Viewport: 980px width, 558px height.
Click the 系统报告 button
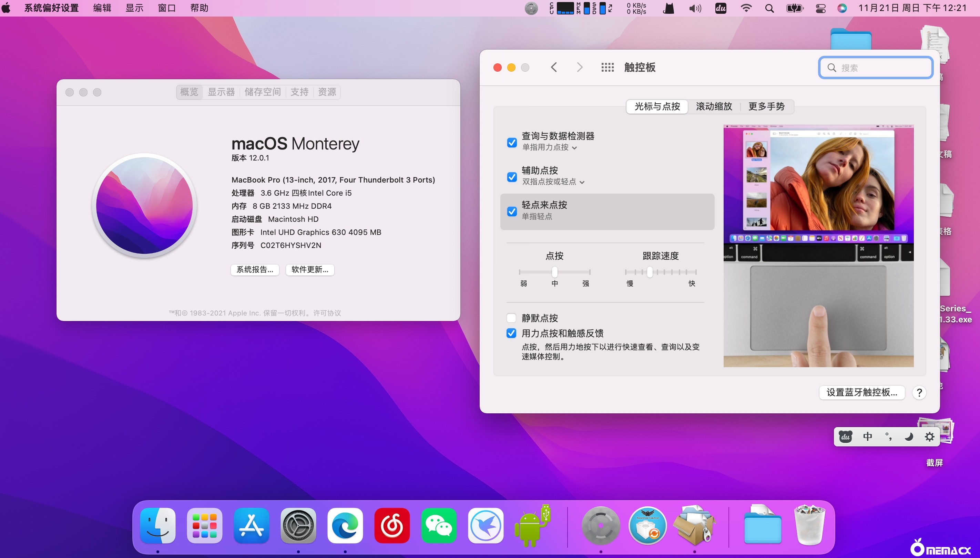tap(255, 269)
